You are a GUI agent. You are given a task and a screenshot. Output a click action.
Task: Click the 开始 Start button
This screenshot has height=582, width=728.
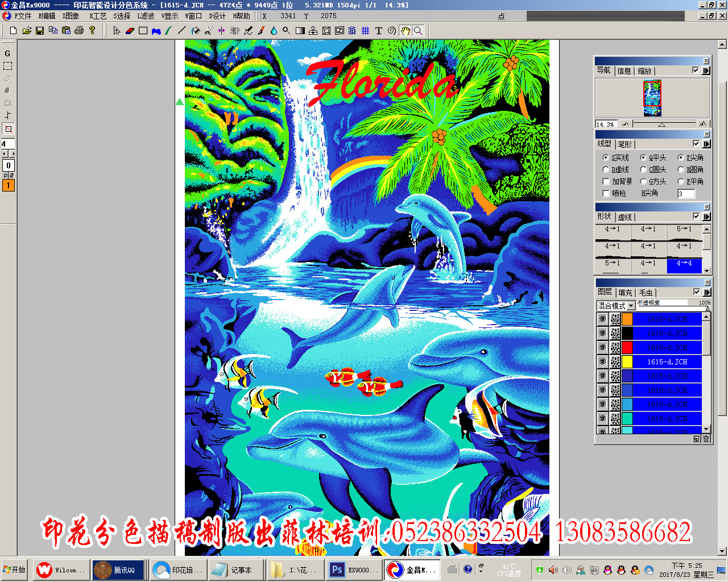point(15,569)
